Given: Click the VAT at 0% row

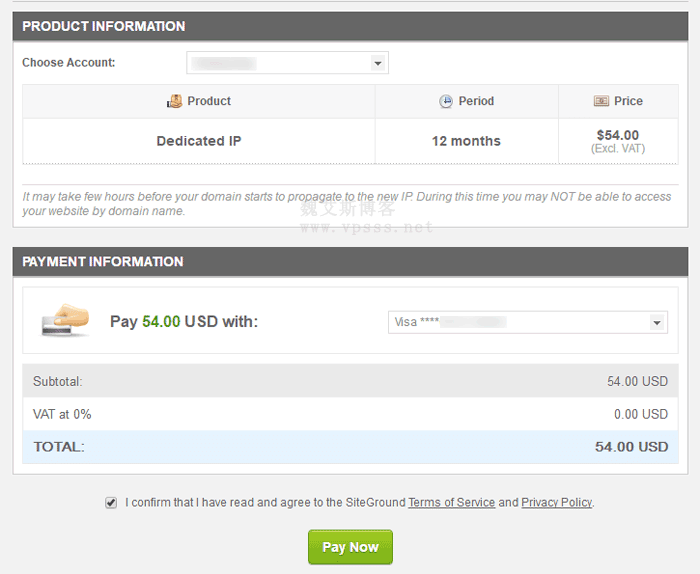Looking at the screenshot, I should click(350, 414).
